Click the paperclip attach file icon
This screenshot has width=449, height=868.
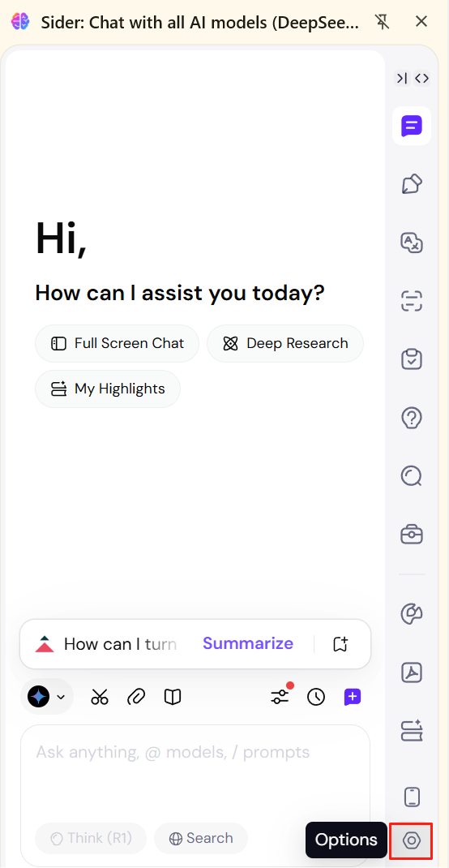click(136, 697)
